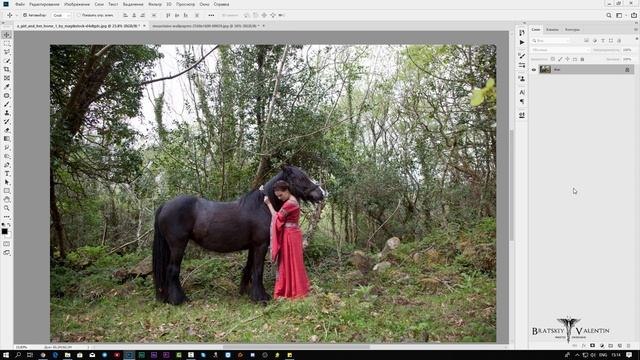Open the align options three-dots menu
The image size is (640, 360).
(211, 15)
